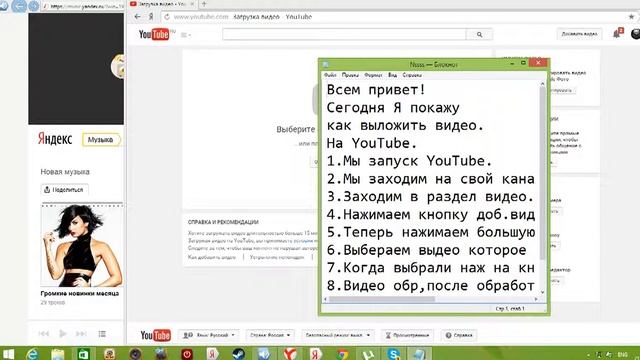Open the Yandex Music playlist queue icon

102,334
